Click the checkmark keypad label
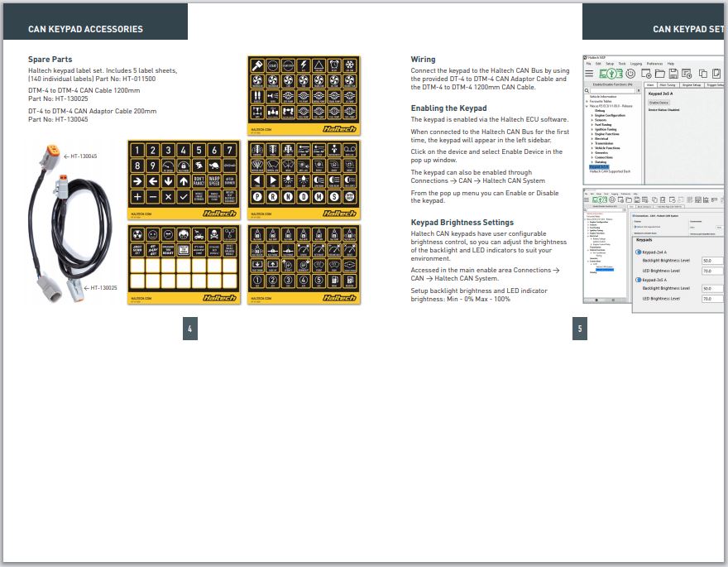The image size is (728, 567). [x=183, y=196]
